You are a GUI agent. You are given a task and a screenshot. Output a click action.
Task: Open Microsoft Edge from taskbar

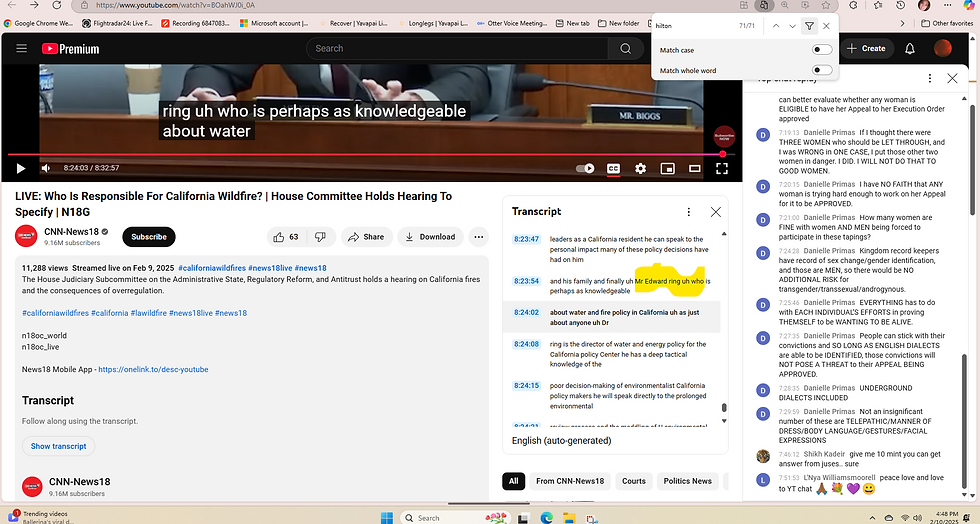click(546, 517)
